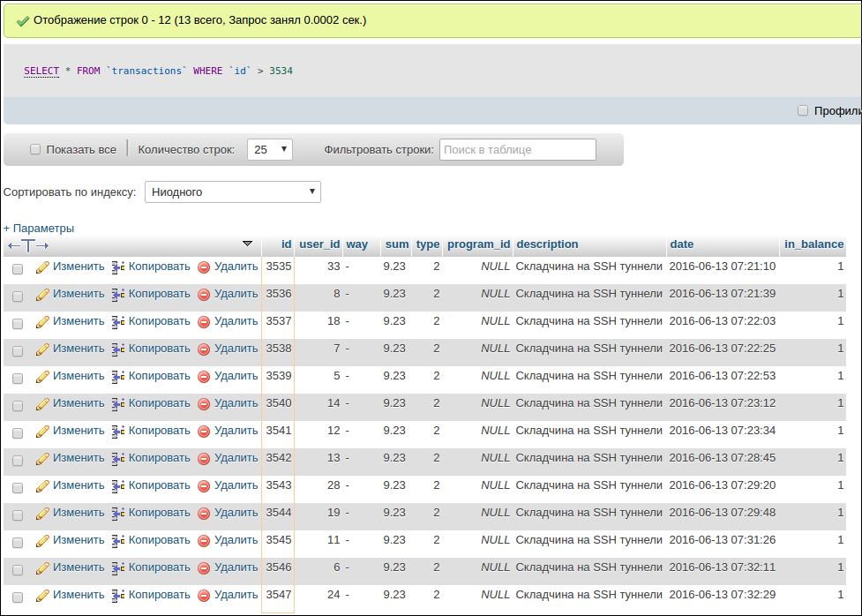The width and height of the screenshot is (862, 616).
Task: Click the pencil edit icon for row 3542
Action: coord(42,459)
